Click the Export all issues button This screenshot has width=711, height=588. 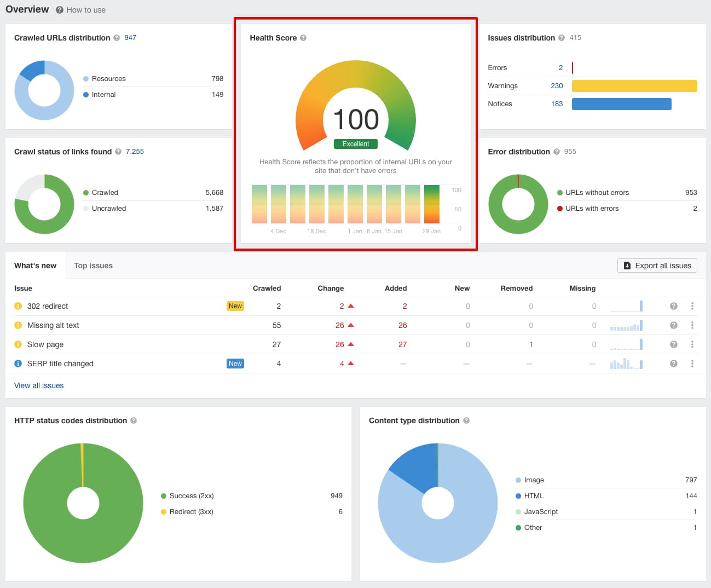657,266
